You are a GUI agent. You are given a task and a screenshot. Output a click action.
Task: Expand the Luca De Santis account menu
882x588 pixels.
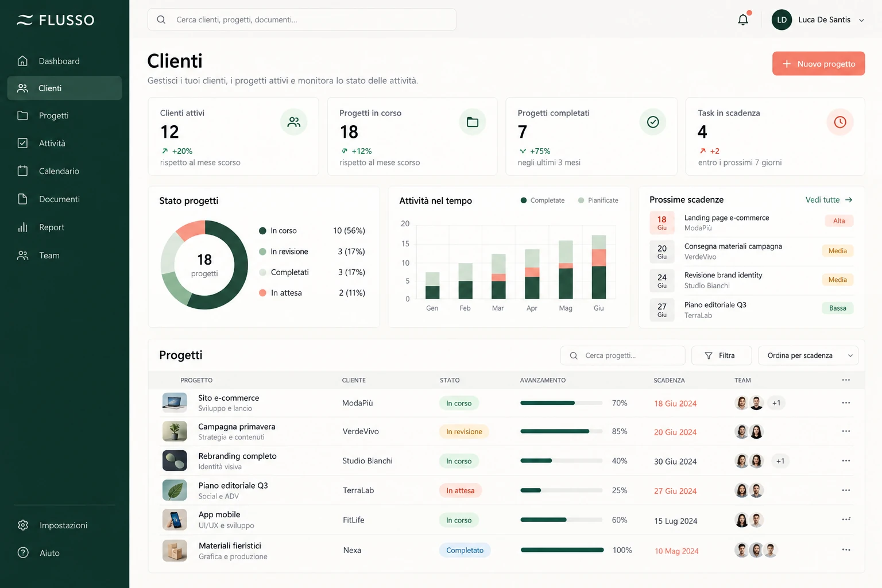(x=861, y=20)
